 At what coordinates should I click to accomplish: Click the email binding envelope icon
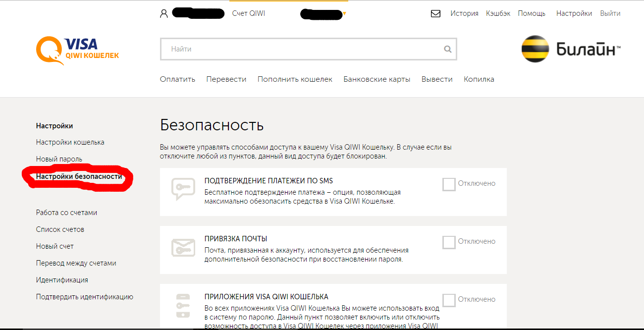pos(180,247)
